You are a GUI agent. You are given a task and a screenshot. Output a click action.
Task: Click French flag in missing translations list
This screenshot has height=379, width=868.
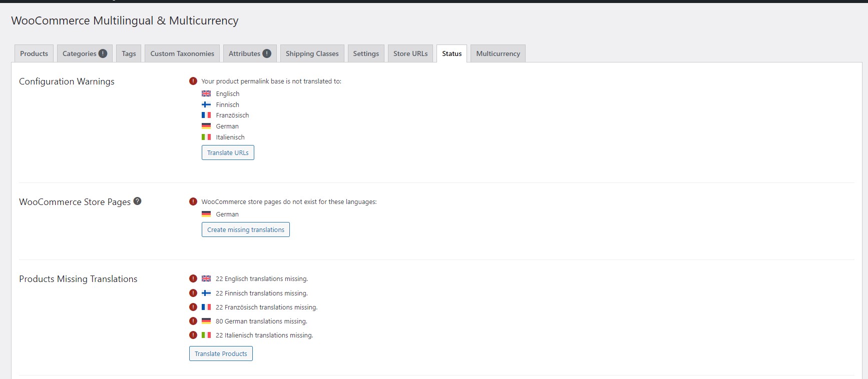(x=206, y=307)
